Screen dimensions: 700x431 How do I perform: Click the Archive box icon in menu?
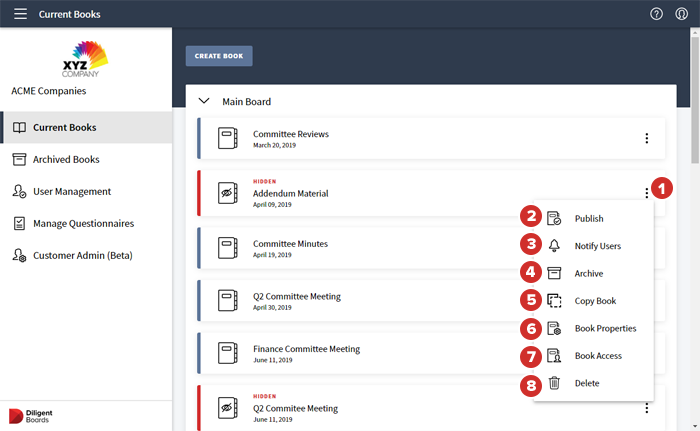(554, 273)
